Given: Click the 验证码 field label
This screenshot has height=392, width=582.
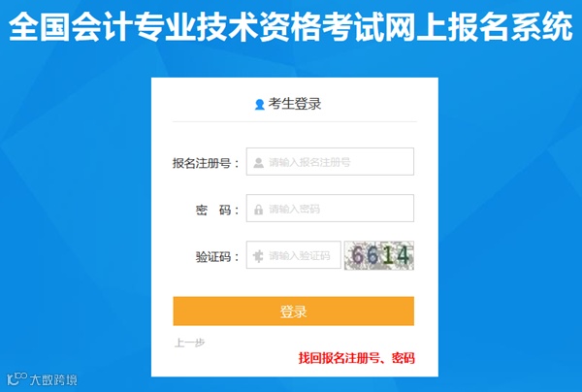Looking at the screenshot, I should (x=213, y=256).
